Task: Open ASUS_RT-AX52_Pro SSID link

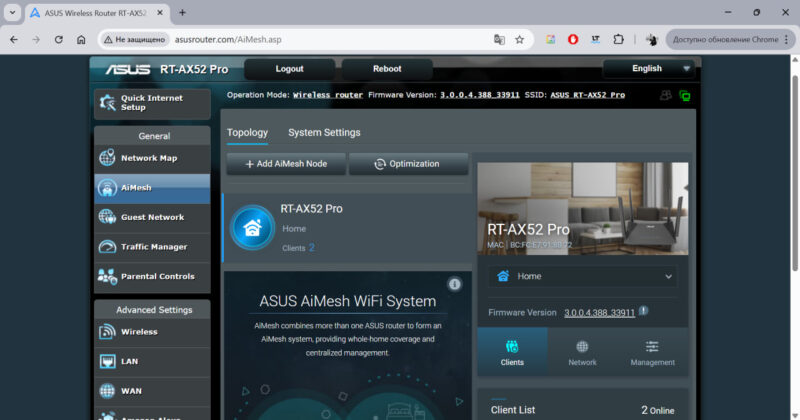Action: pyautogui.click(x=587, y=95)
